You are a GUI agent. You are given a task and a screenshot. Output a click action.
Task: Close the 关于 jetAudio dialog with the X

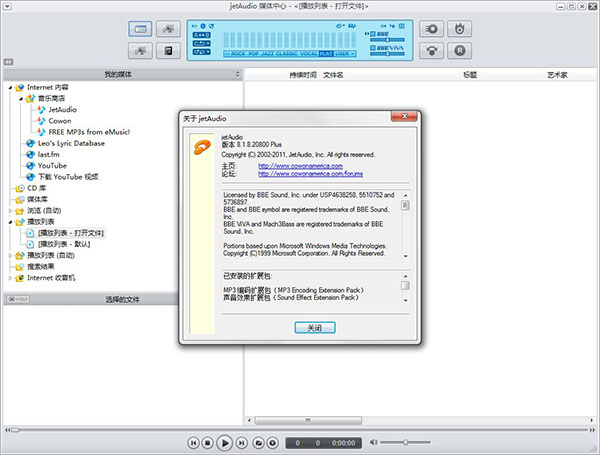click(404, 116)
